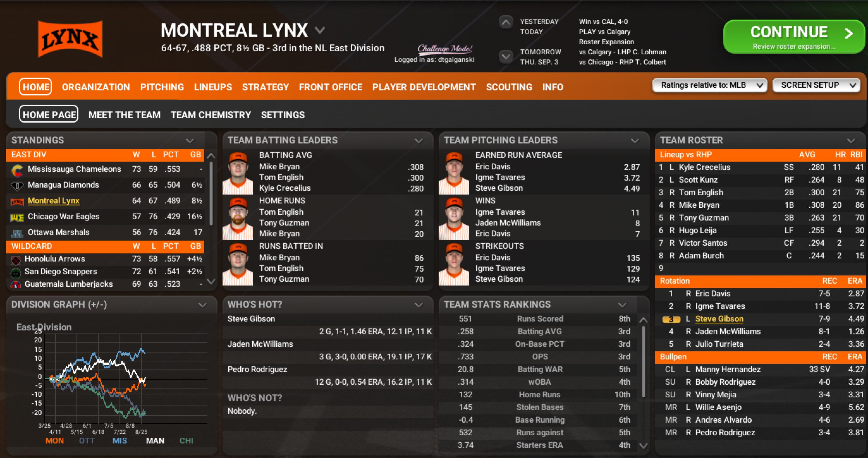Click the Ottawa Marshals logo icon

coord(17,233)
